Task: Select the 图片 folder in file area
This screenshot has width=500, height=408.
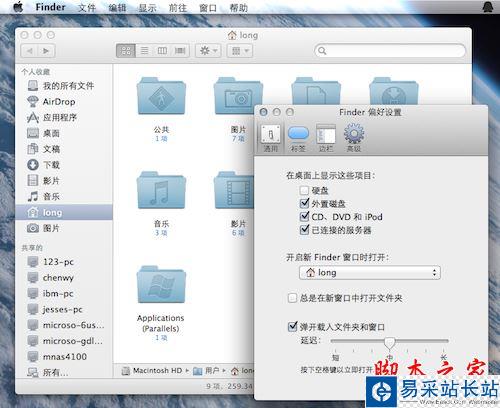Action: (x=238, y=97)
